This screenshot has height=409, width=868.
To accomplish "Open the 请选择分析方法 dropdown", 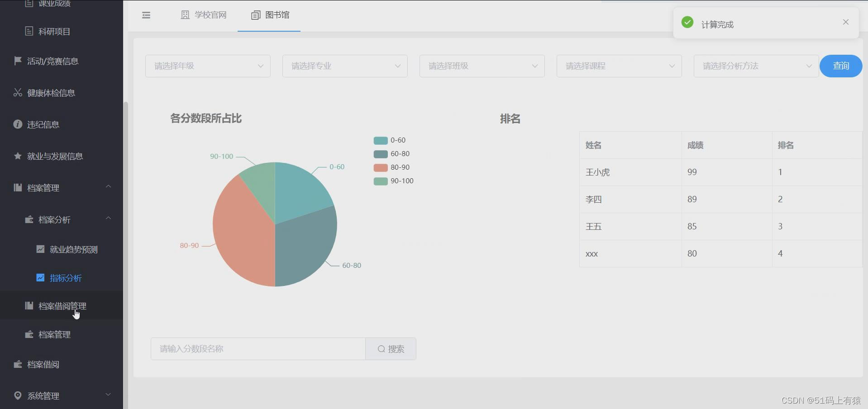I will tap(756, 66).
